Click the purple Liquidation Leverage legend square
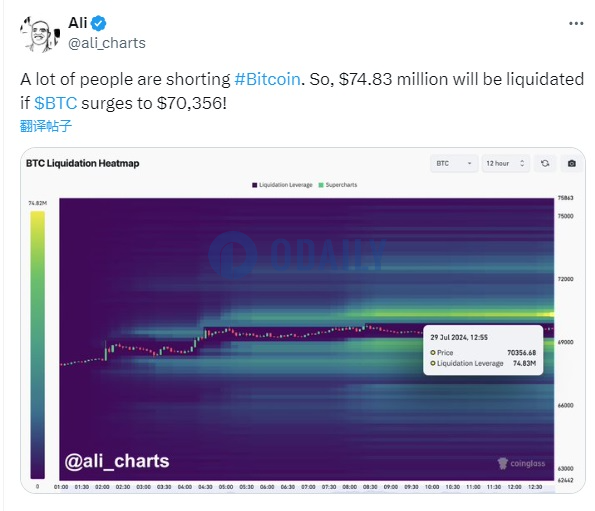 coord(254,185)
